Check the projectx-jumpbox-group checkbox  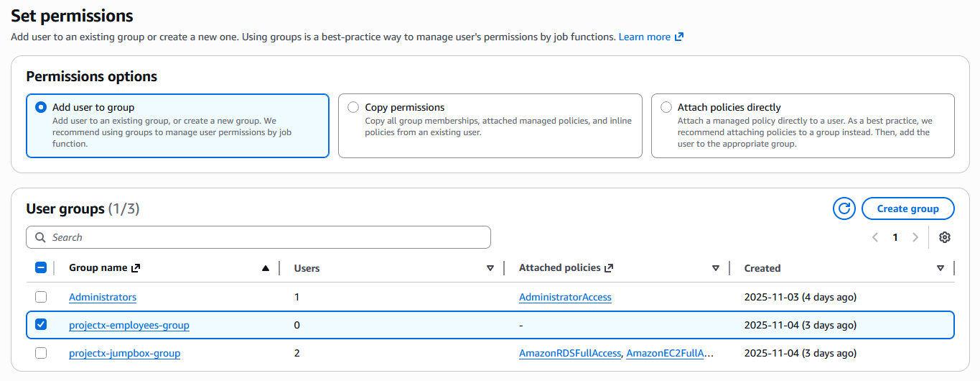pos(41,353)
